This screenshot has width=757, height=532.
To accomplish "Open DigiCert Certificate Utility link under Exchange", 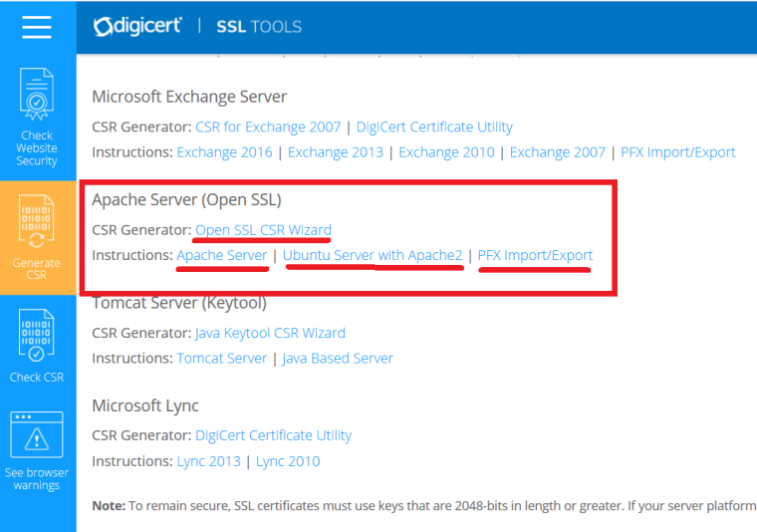I will point(434,127).
